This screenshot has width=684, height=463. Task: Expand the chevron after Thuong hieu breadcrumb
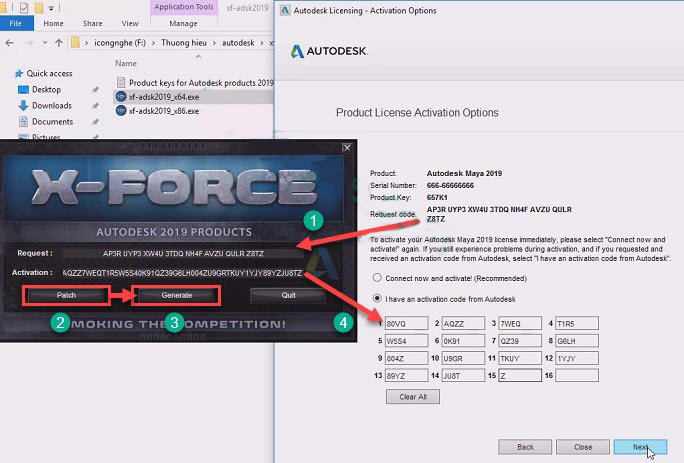click(214, 43)
